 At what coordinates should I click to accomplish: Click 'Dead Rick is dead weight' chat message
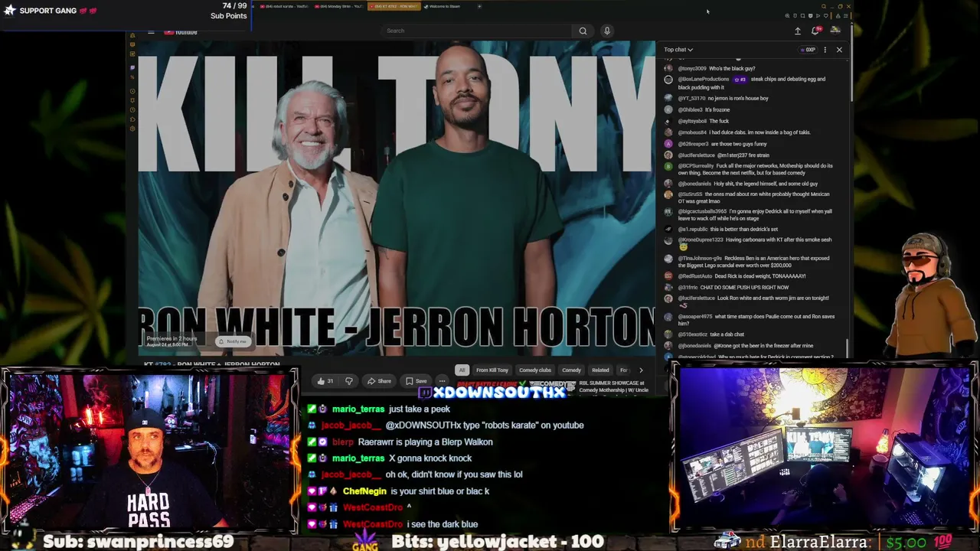point(760,276)
